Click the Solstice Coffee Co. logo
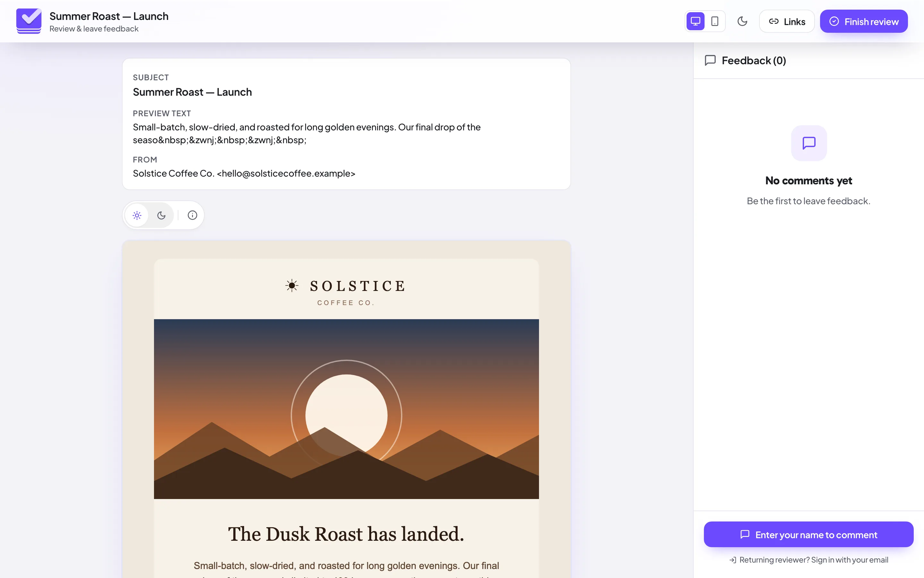Screen dimensions: 924x578 click(x=346, y=292)
